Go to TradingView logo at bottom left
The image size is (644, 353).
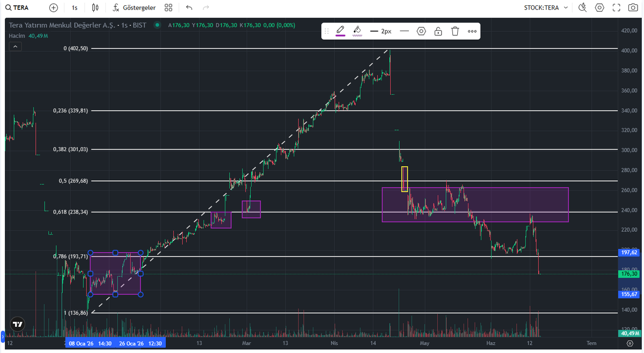pos(18,324)
